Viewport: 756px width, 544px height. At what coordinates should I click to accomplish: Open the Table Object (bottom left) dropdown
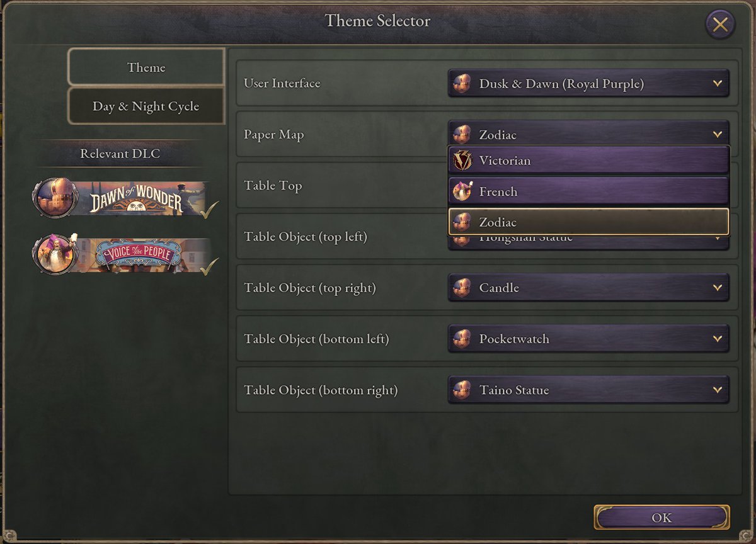pyautogui.click(x=717, y=339)
